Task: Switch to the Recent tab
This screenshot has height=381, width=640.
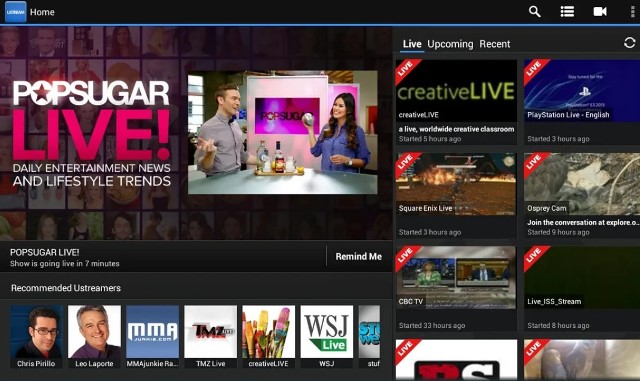Action: pos(495,44)
